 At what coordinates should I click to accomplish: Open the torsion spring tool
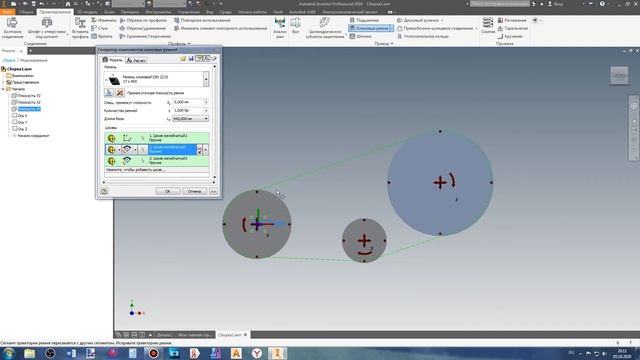tap(510, 36)
